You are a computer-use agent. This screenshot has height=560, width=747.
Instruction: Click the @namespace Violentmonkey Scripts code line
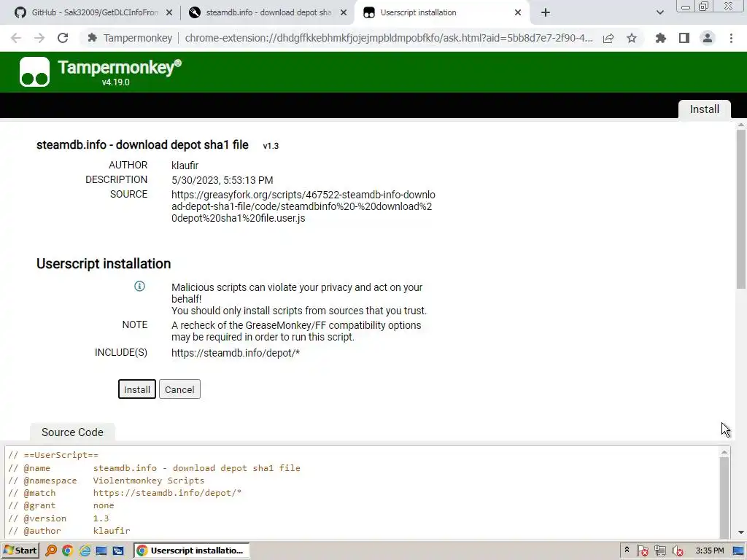[x=107, y=481]
